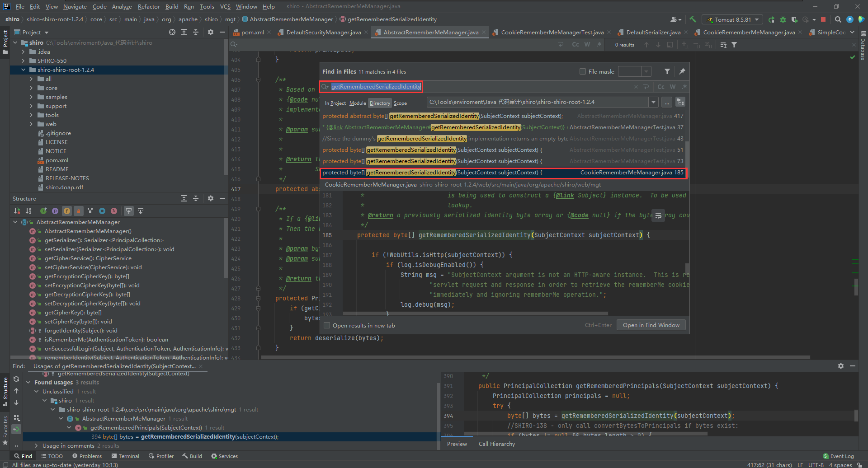Open the Analyze menu

click(x=122, y=6)
